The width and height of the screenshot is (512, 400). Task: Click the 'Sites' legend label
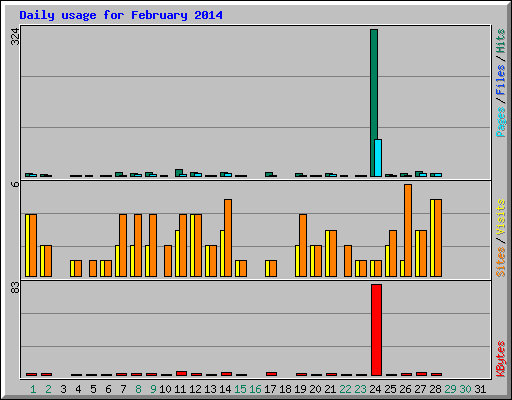tap(500, 262)
